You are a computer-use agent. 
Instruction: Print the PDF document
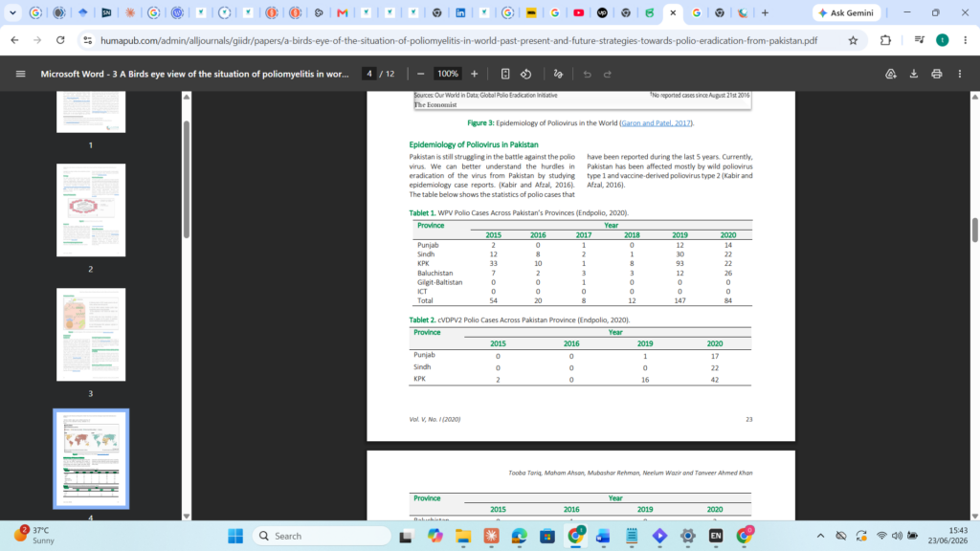pos(936,74)
